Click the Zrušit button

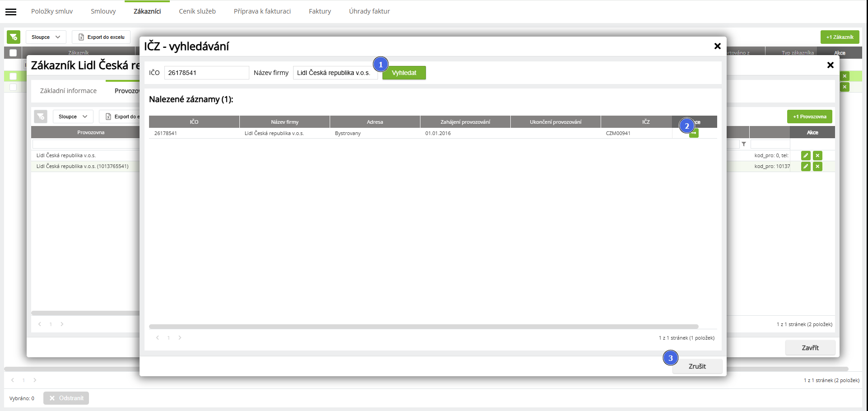point(697,366)
